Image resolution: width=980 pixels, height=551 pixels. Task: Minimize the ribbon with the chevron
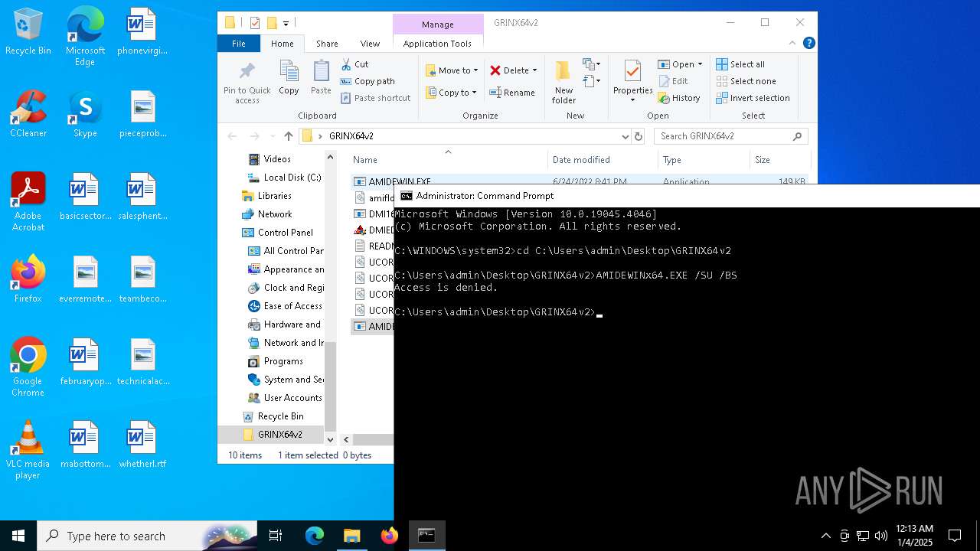(792, 44)
